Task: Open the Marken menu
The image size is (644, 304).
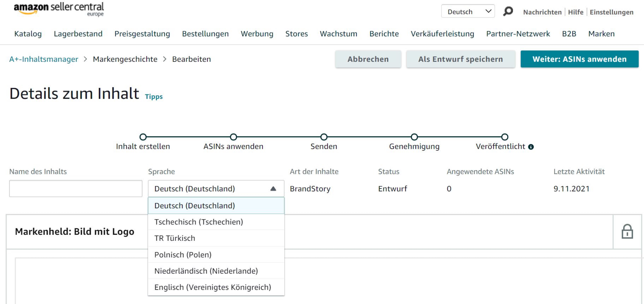Action: (601, 34)
